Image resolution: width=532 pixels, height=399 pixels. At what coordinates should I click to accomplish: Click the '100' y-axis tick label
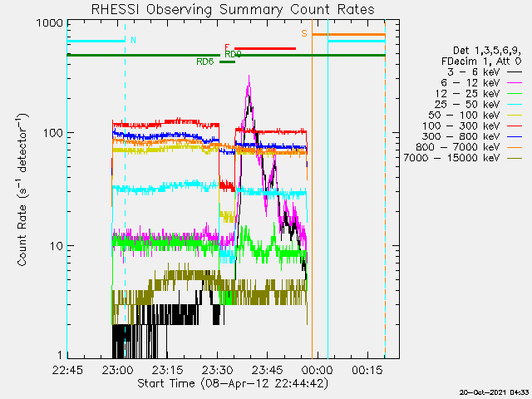53,133
